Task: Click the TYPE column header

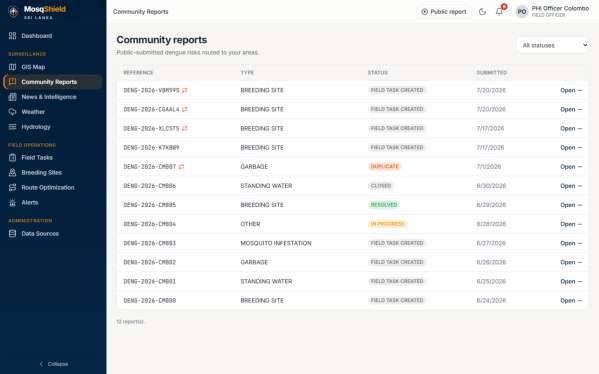Action: coord(247,73)
